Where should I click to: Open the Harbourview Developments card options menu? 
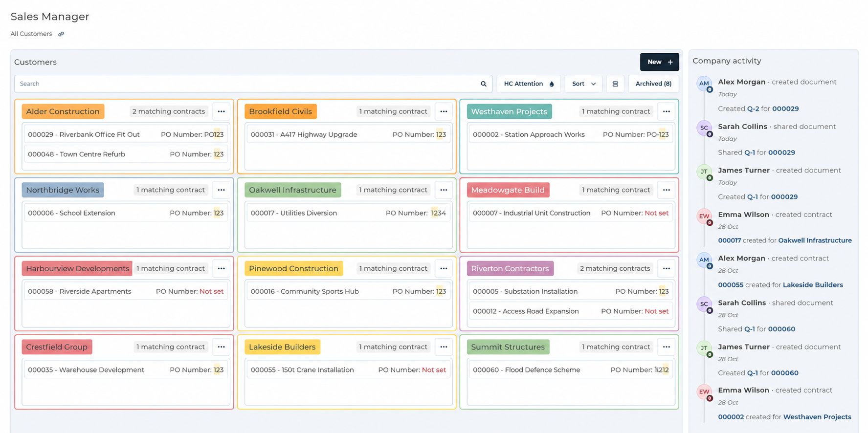pos(221,268)
